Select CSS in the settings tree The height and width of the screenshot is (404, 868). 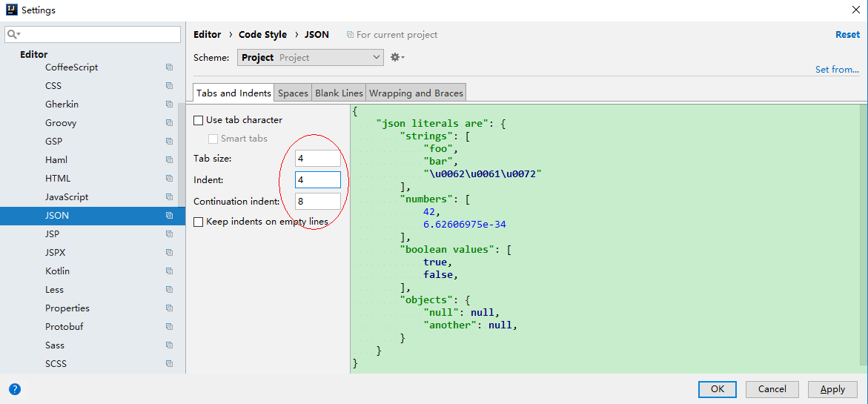click(53, 86)
